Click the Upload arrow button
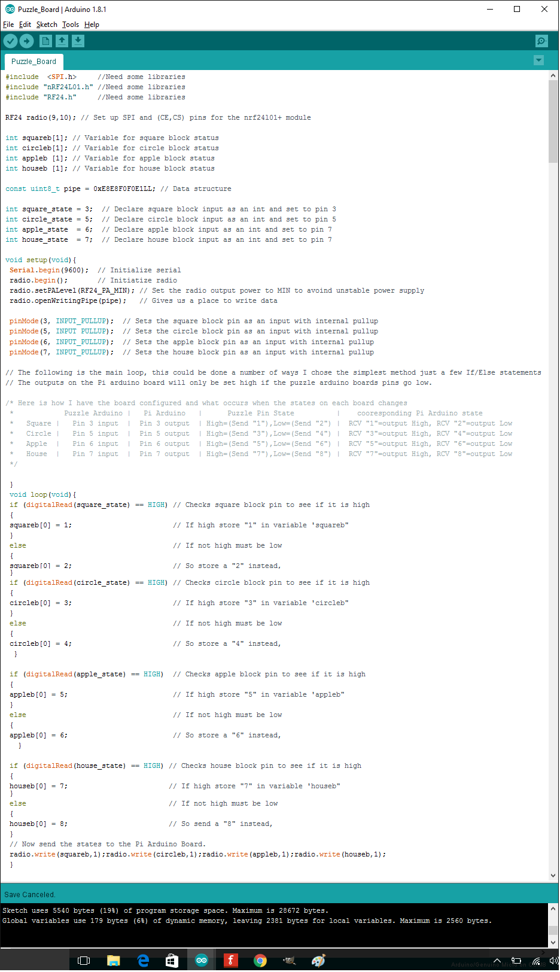The width and height of the screenshot is (560, 972). tap(27, 41)
